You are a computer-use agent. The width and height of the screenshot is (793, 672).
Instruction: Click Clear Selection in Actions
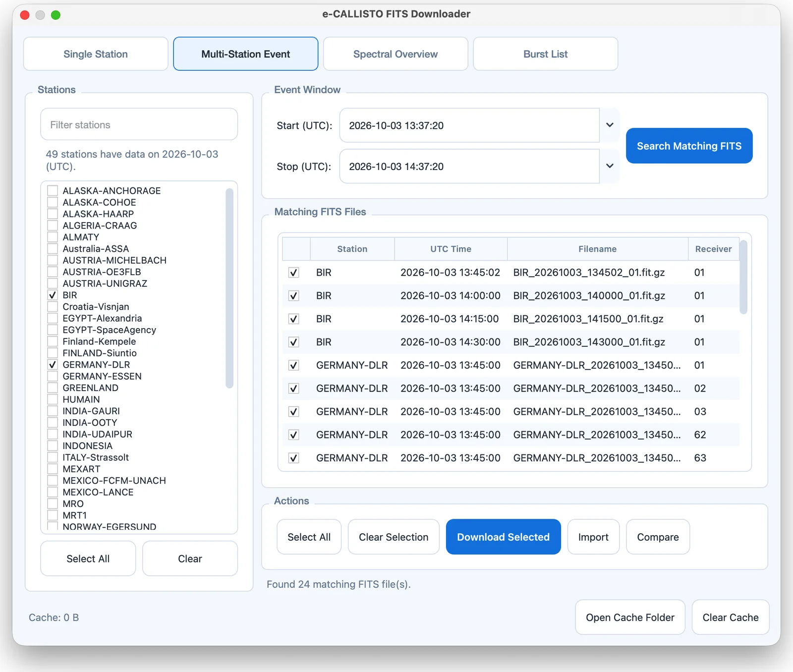394,537
